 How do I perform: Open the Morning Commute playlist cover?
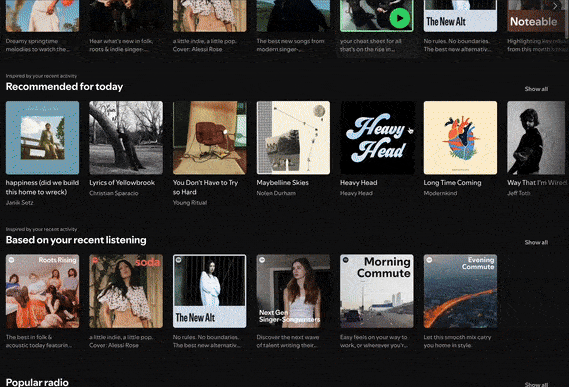[x=377, y=291]
